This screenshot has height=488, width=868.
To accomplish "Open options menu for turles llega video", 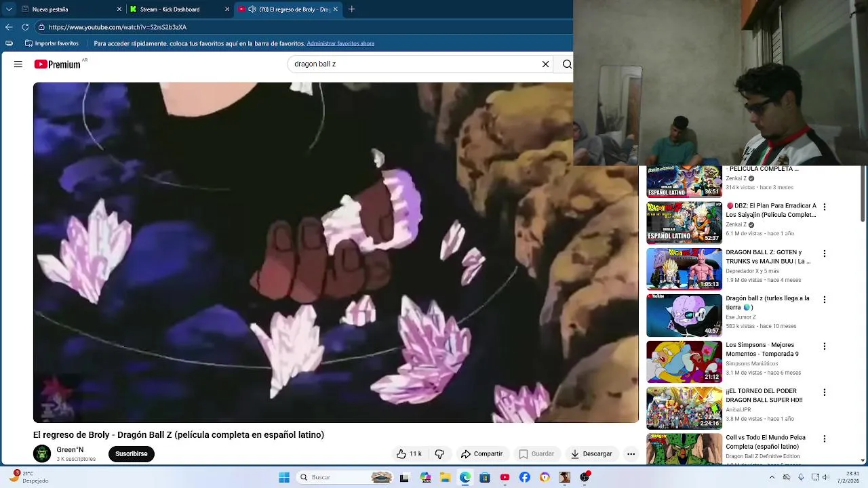I will click(825, 300).
